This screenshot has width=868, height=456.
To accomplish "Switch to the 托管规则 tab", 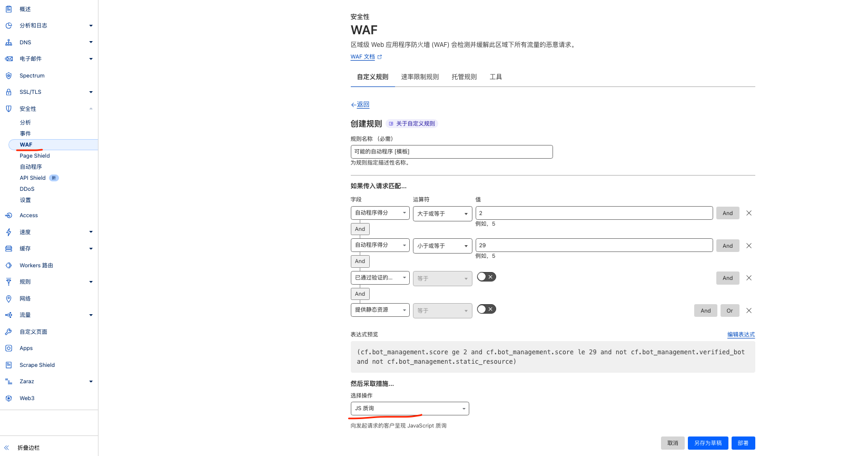I will coord(464,77).
